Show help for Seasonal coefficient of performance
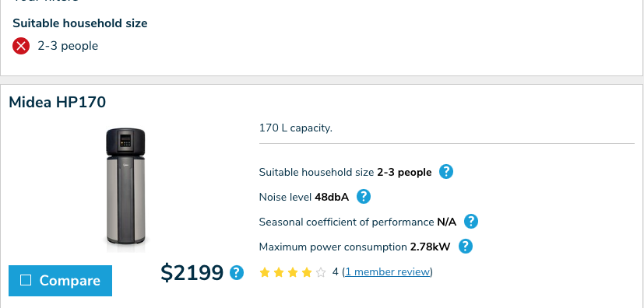The height and width of the screenshot is (308, 644). [471, 222]
